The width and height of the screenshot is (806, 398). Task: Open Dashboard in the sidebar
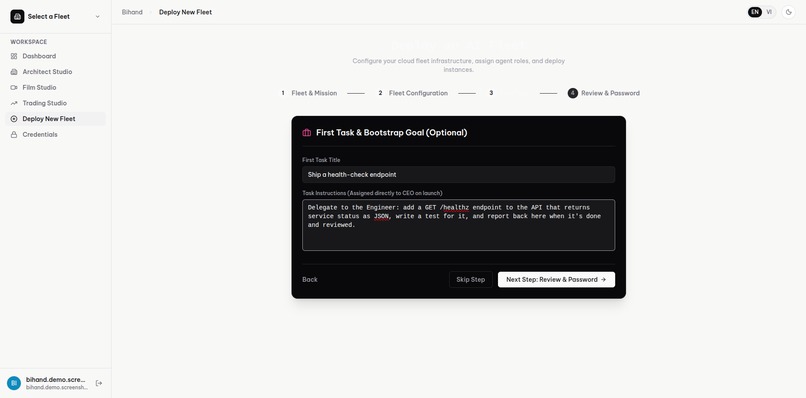(x=56, y=56)
